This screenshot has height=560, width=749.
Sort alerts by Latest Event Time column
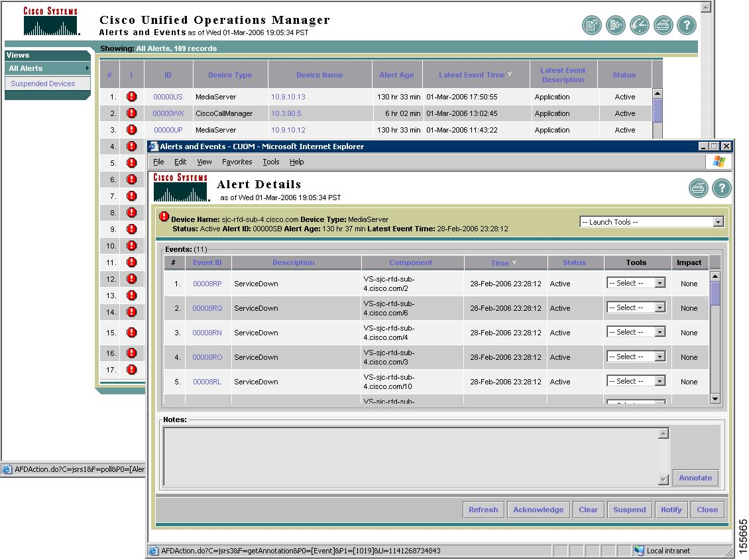[x=475, y=75]
